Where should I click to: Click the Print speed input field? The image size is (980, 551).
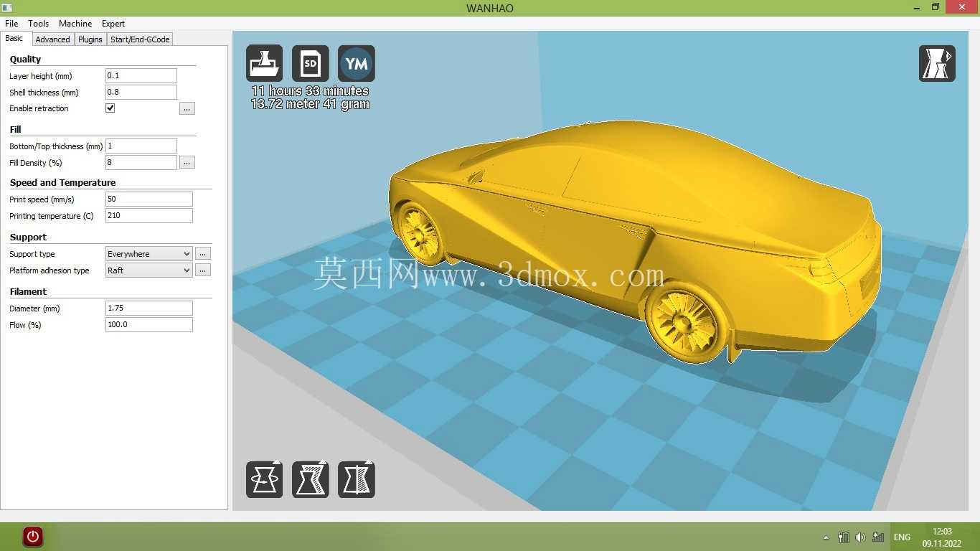pos(149,199)
